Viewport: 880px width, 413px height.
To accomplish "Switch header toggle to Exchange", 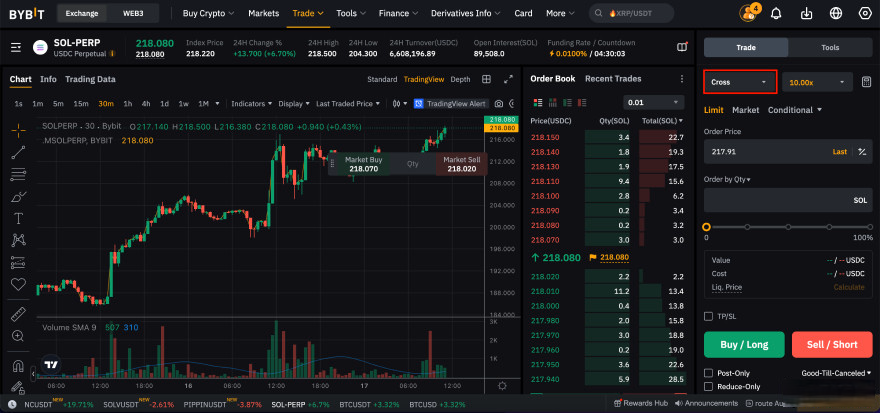I will (x=82, y=13).
